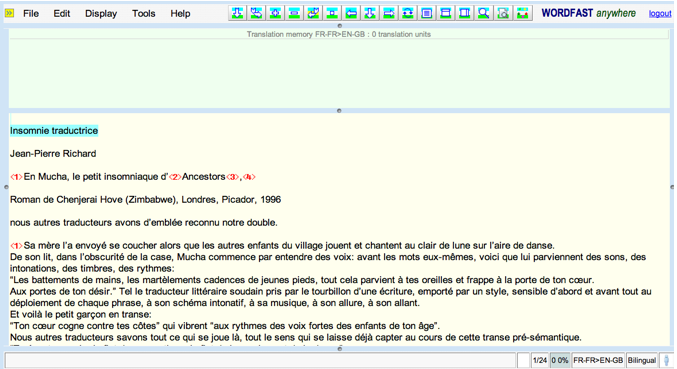Click the vertical side panel layout icon
The width and height of the screenshot is (677, 369).
465,13
